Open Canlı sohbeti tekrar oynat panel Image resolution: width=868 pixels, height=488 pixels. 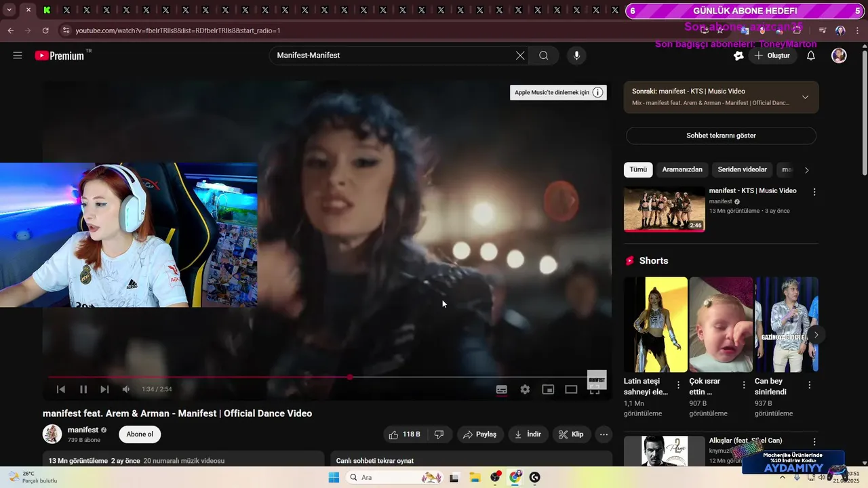(471, 460)
